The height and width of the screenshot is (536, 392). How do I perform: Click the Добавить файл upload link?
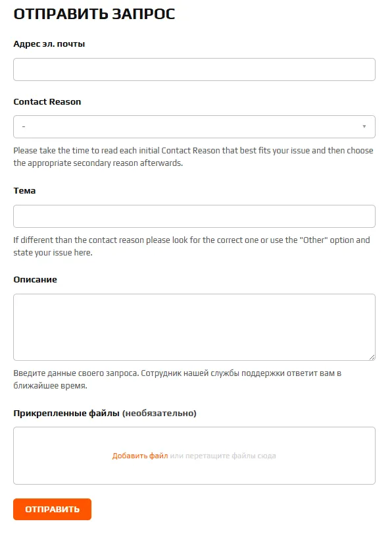(138, 456)
